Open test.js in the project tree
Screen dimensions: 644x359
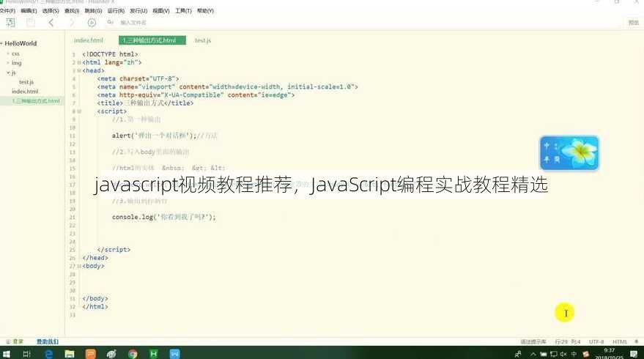[26, 82]
